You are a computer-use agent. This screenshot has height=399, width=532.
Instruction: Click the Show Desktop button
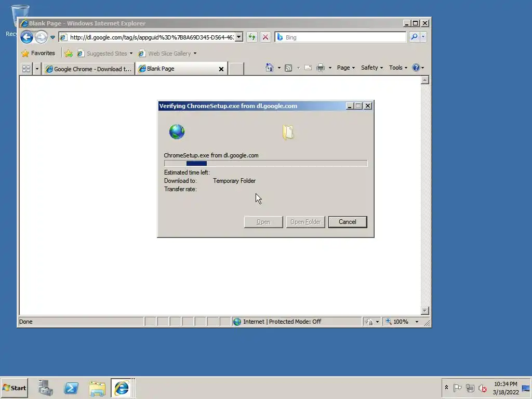(x=526, y=388)
